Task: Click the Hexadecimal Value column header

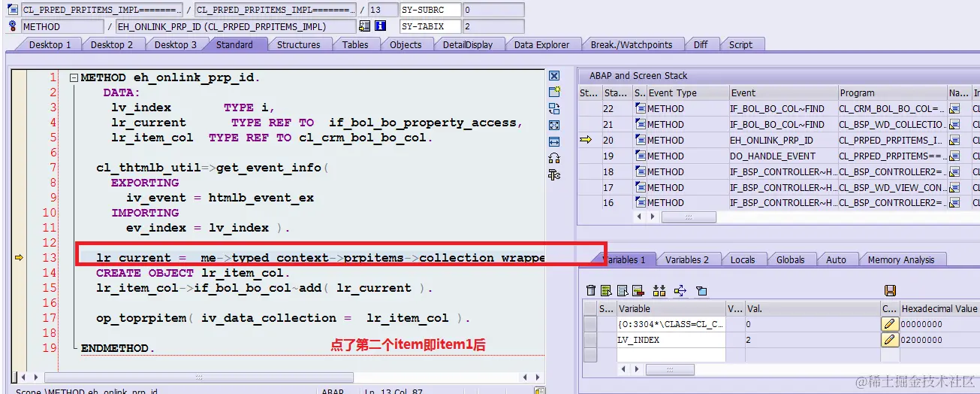Action: click(939, 308)
